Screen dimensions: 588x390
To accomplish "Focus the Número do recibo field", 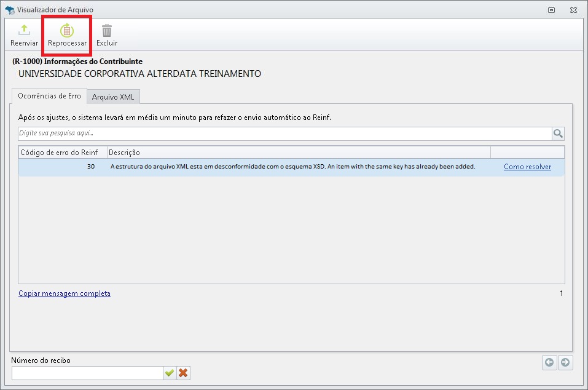I will [x=87, y=373].
